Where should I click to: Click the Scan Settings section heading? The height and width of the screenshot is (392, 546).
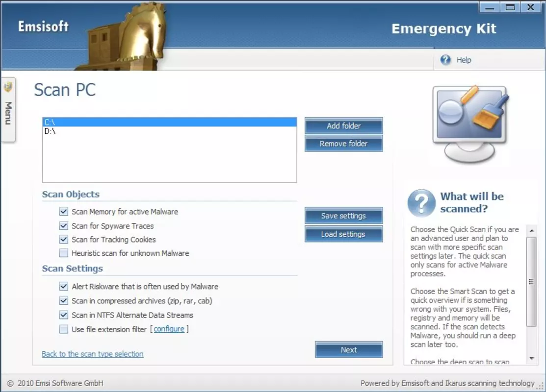(73, 269)
